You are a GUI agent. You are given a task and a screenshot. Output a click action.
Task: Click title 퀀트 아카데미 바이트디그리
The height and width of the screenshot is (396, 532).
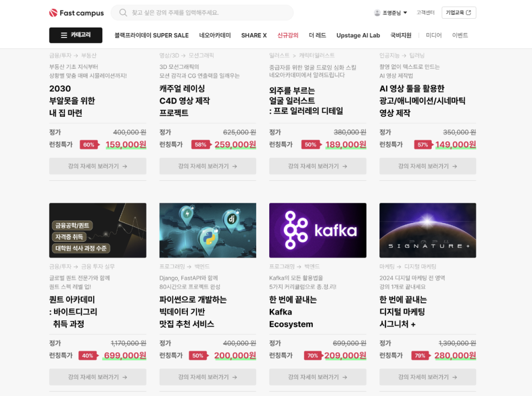click(x=73, y=312)
